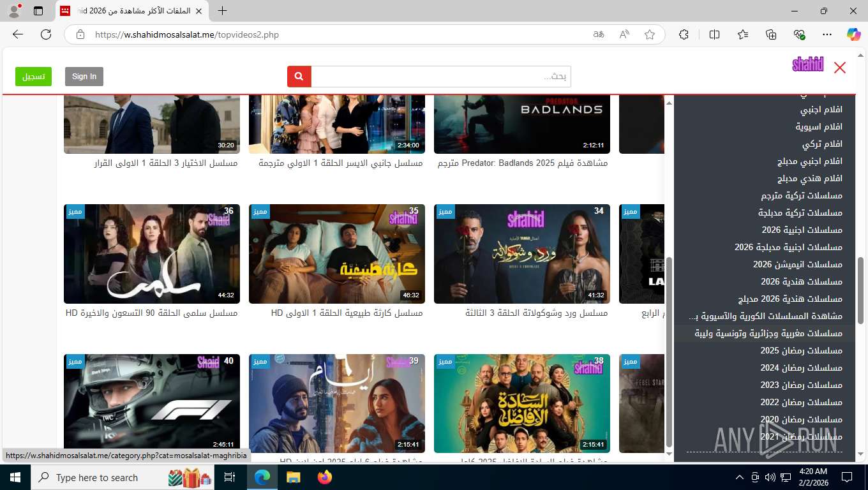Click the sidebar menu scrollbar

[x=669, y=352]
